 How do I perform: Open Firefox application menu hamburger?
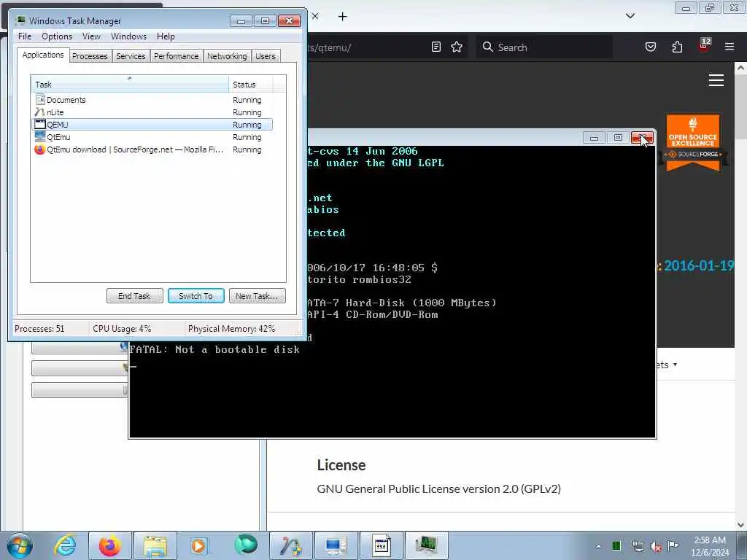pos(729,47)
